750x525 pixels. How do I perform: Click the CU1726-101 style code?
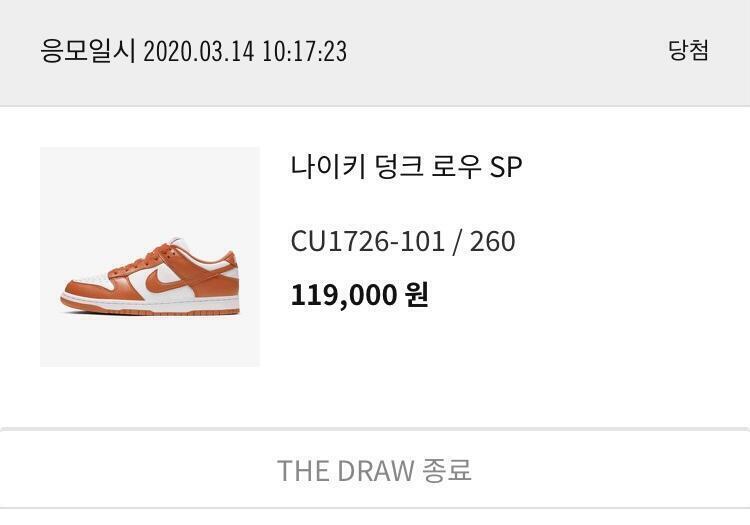pos(368,241)
